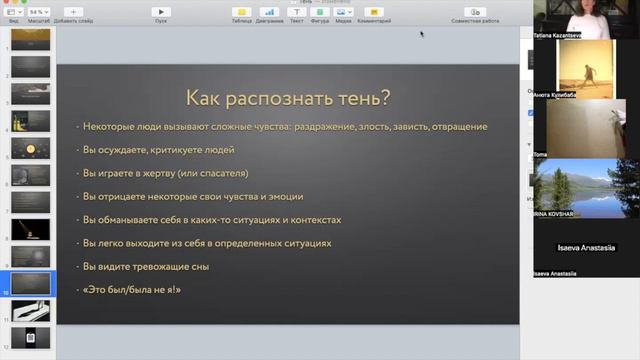Click bullet «Вы видите тревожащие сны»
Image resolution: width=640 pixels, height=360 pixels.
146,267
